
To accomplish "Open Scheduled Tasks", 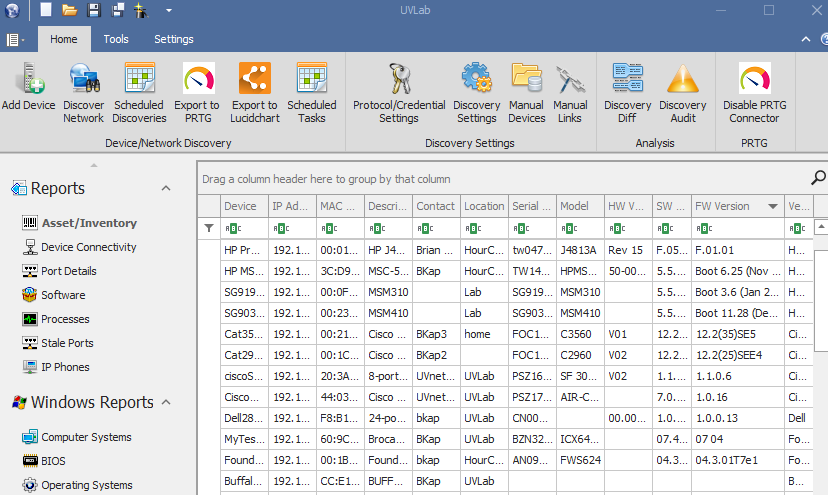I will click(x=312, y=93).
